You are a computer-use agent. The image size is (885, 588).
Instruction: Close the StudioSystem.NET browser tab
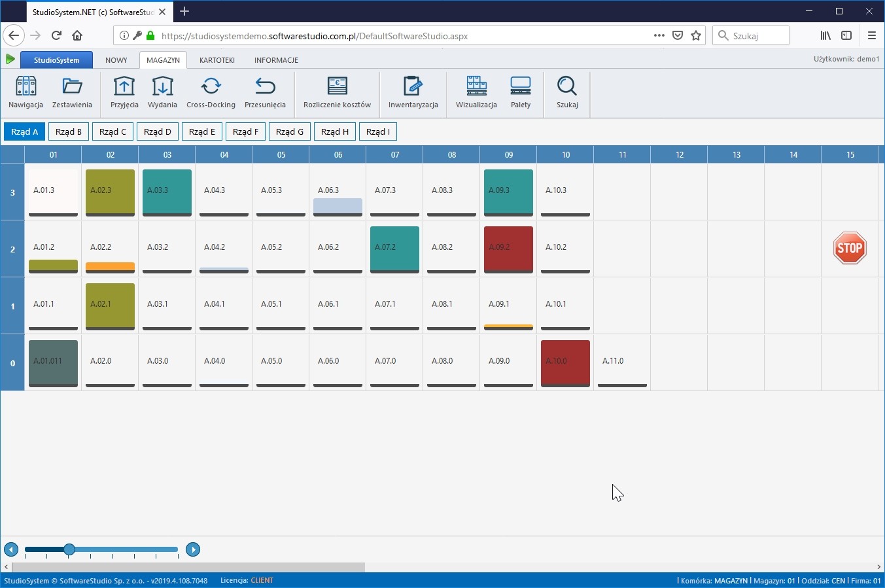pos(162,12)
